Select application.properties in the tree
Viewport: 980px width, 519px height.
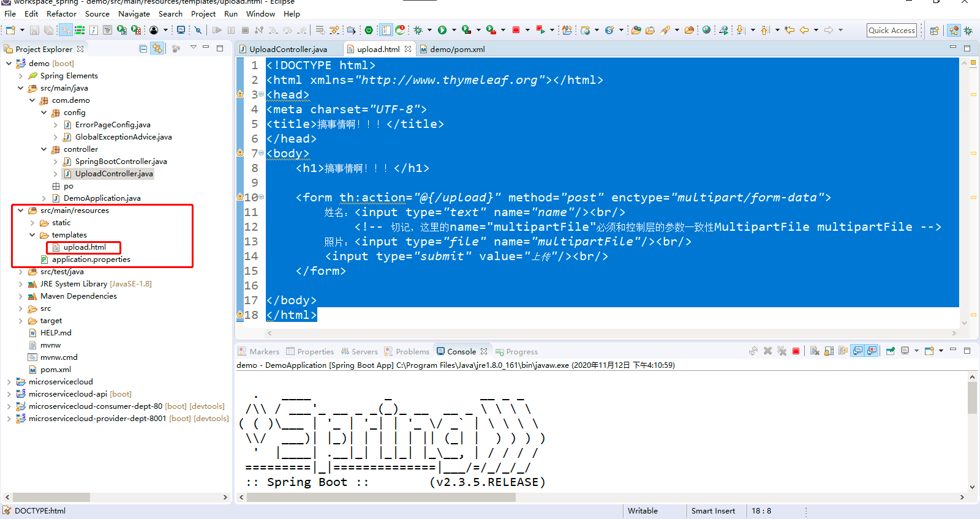click(x=91, y=259)
